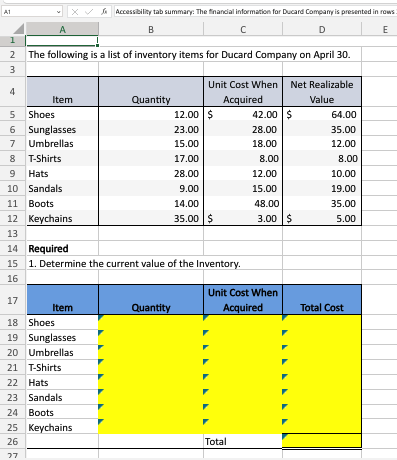This screenshot has width=397, height=460.
Task: Click into the formula bar text
Action: (x=255, y=12)
